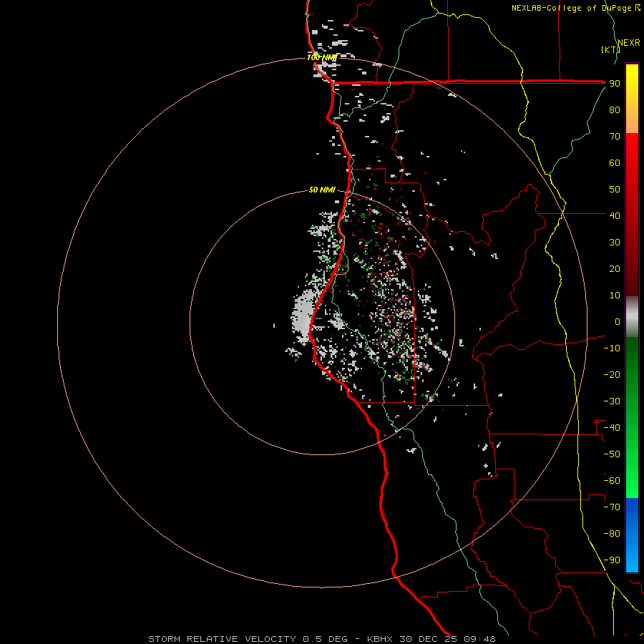Click the 50 value on velocity scale
Image resolution: width=644 pixels, height=644 pixels.
[x=615, y=190]
